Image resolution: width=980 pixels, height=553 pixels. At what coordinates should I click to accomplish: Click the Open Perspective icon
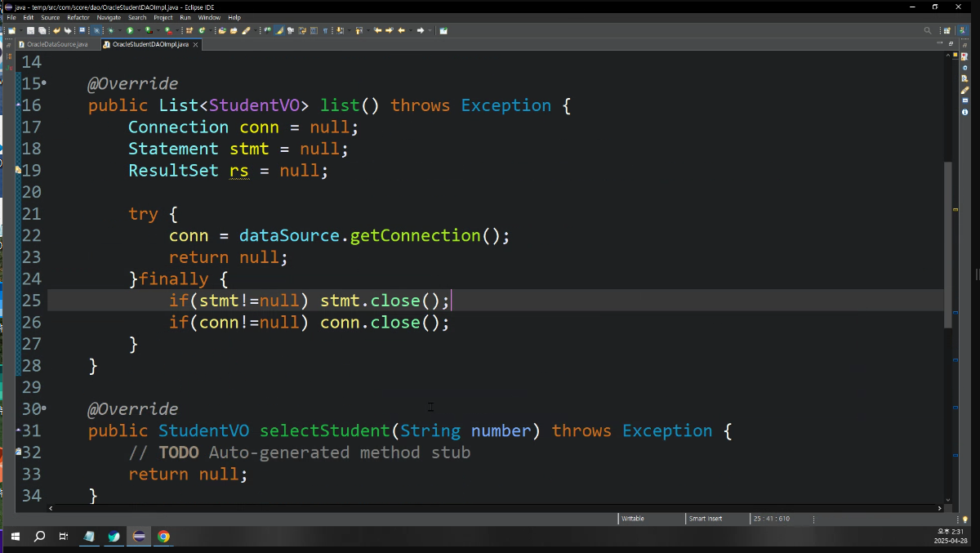tap(947, 30)
